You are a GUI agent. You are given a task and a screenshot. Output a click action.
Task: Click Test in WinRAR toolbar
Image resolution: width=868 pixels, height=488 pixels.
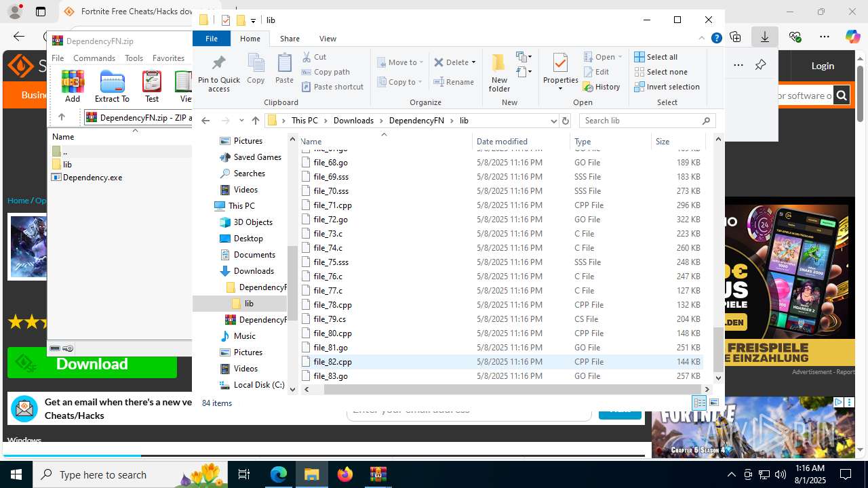tap(152, 86)
